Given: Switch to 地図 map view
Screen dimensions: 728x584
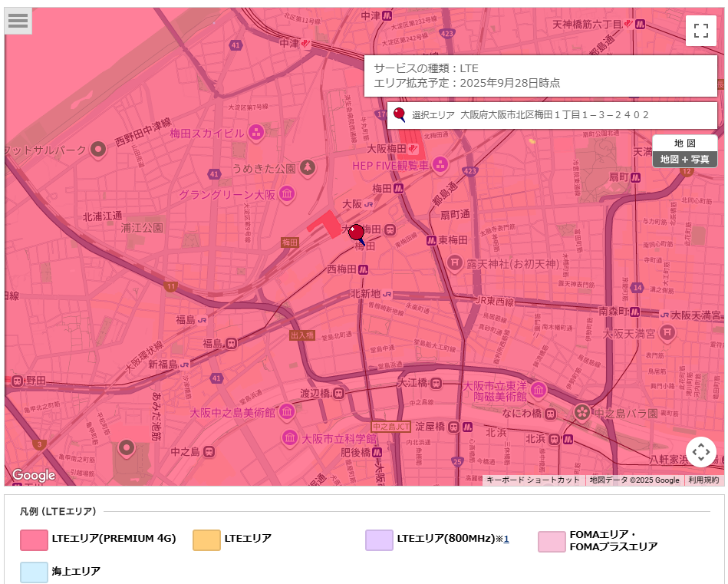Looking at the screenshot, I should pyautogui.click(x=684, y=143).
